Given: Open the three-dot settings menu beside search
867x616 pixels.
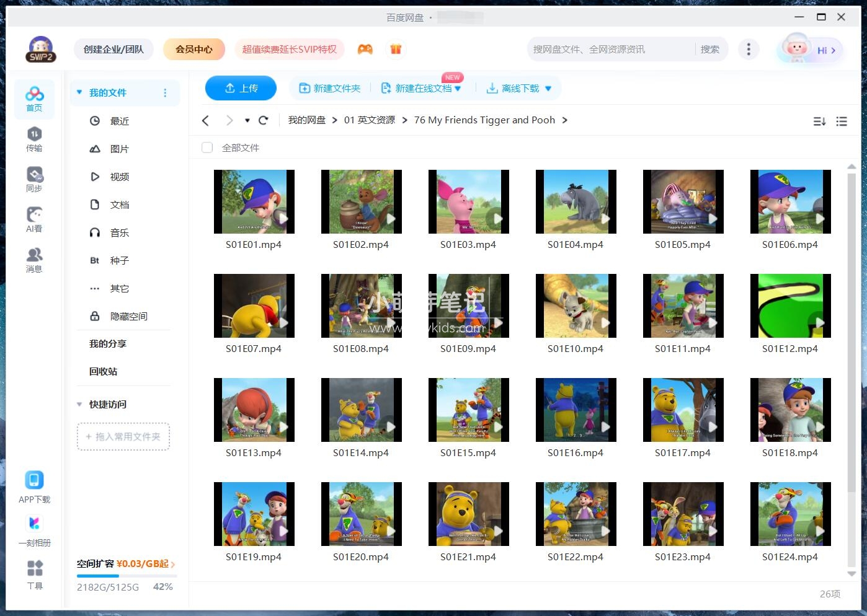Looking at the screenshot, I should 749,48.
